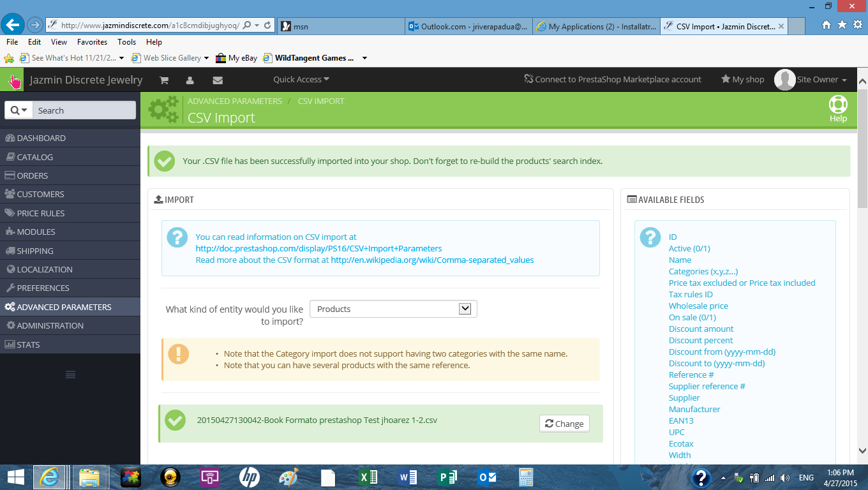Click the Windows Start button
This screenshot has height=490, width=868.
[x=15, y=477]
